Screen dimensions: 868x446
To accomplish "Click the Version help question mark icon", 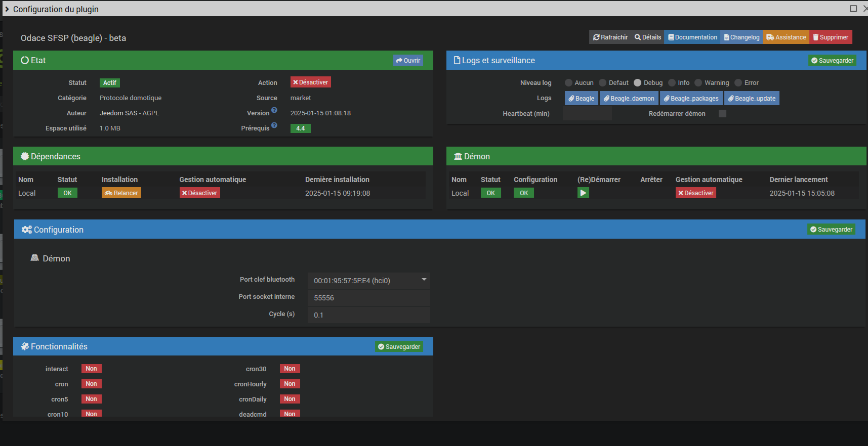I will 274,110.
